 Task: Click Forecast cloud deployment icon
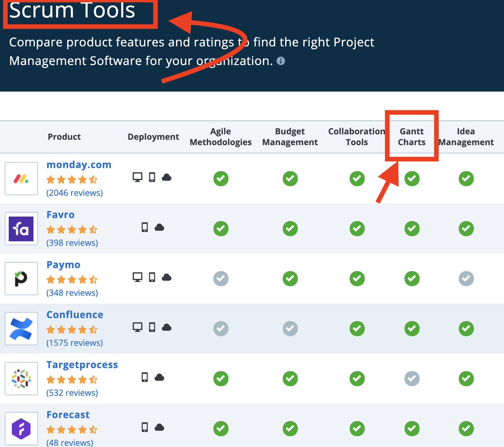pyautogui.click(x=159, y=427)
